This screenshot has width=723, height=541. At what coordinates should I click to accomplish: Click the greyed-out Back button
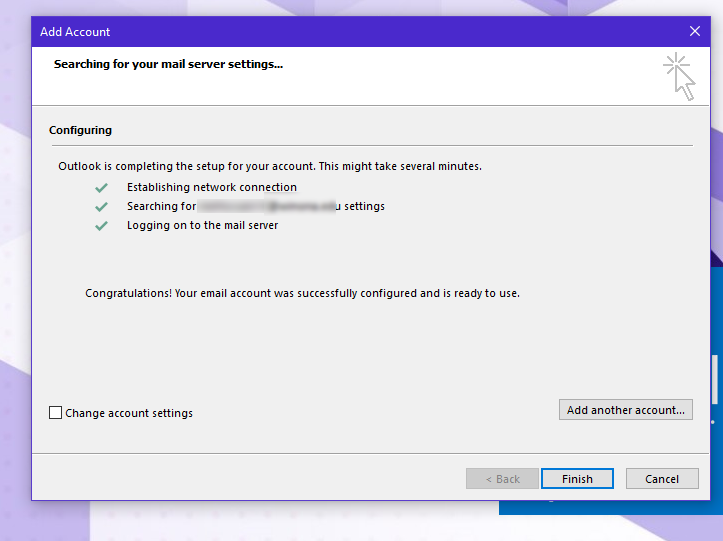[x=502, y=479]
